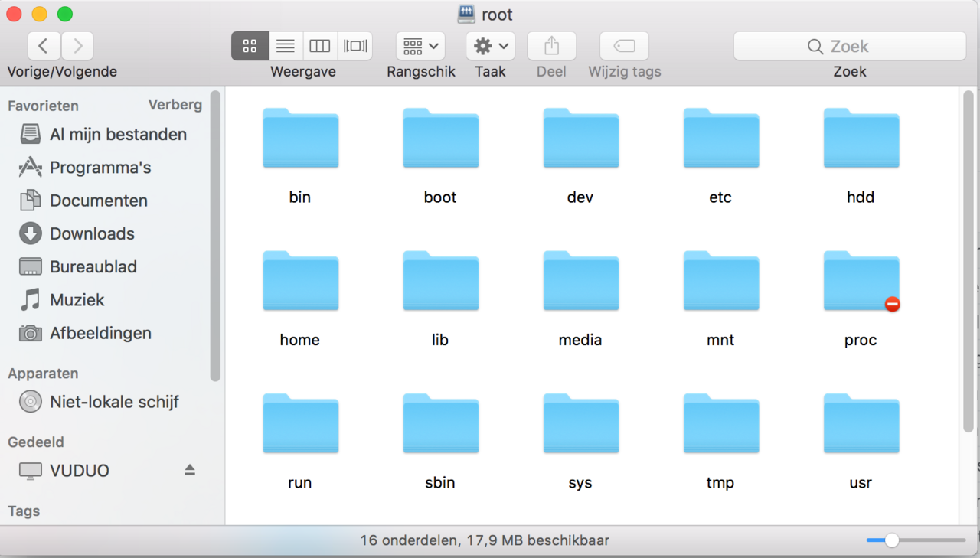Open Downloads in the sidebar
Screen dimensions: 980x558
pos(92,233)
